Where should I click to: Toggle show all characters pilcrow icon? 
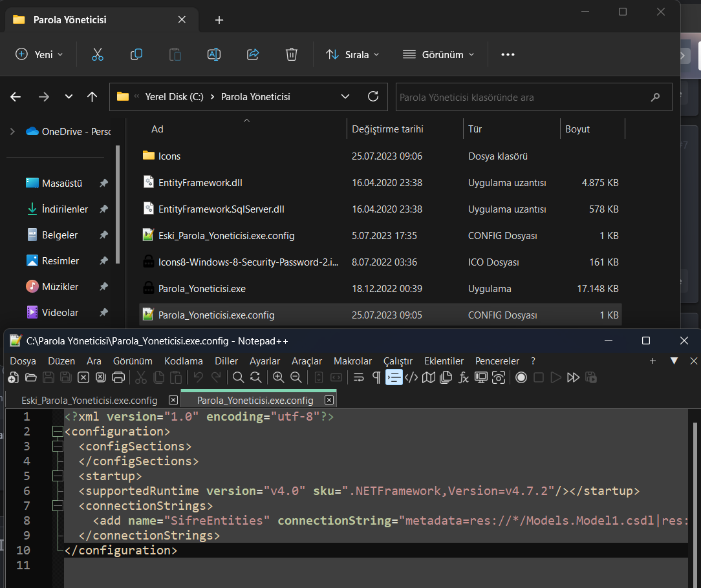[376, 377]
